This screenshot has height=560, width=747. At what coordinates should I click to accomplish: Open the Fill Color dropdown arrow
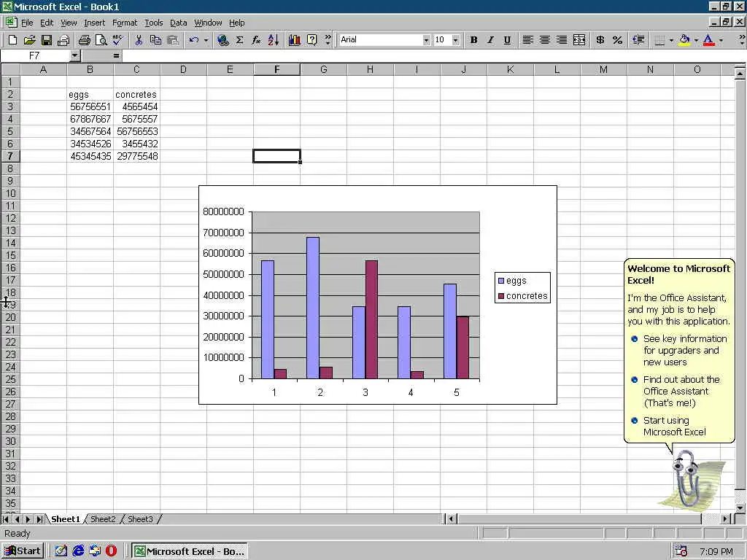click(696, 41)
